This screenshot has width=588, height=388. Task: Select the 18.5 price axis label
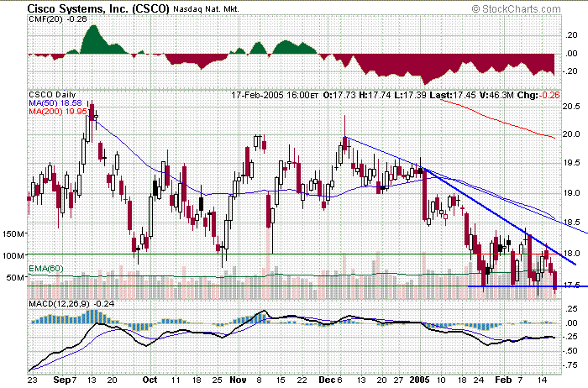(x=571, y=223)
